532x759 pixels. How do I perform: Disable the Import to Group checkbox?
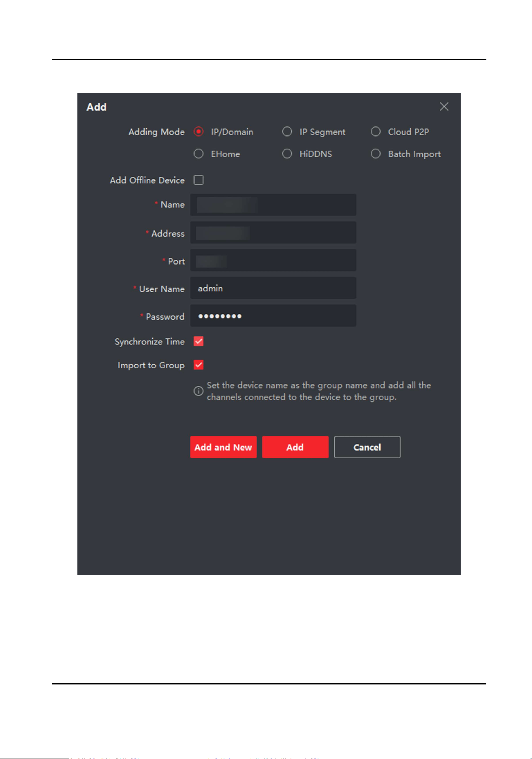[199, 365]
